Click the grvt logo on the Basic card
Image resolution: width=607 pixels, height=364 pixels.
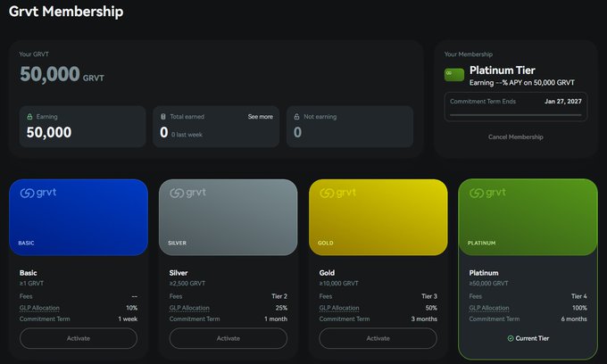pyautogui.click(x=37, y=193)
